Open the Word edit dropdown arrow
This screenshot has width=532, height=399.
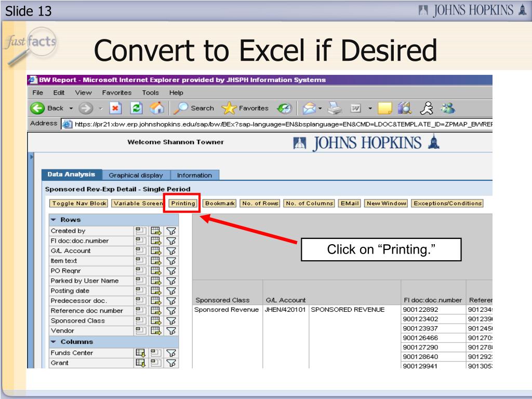[x=370, y=109]
